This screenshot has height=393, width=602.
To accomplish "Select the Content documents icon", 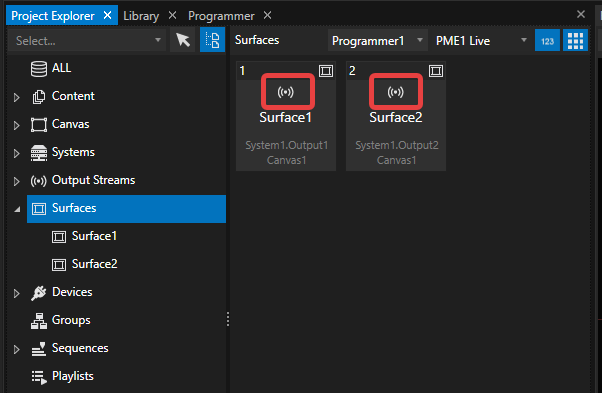I will pos(39,97).
